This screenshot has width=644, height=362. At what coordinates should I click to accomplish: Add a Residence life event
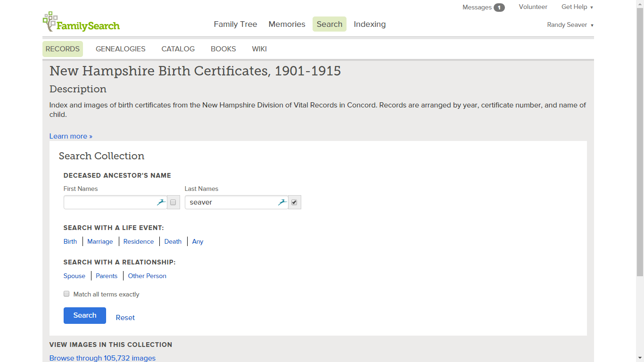[x=139, y=241]
